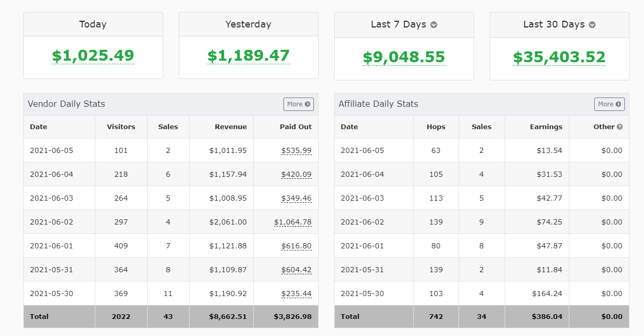Click More button in Affiliate Daily Stats
The image size is (644, 336).
click(x=609, y=104)
